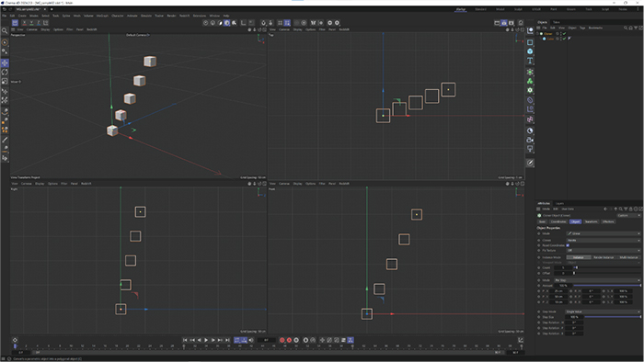Click the record keyframe button in timeline
The image size is (644, 362).
(x=282, y=340)
